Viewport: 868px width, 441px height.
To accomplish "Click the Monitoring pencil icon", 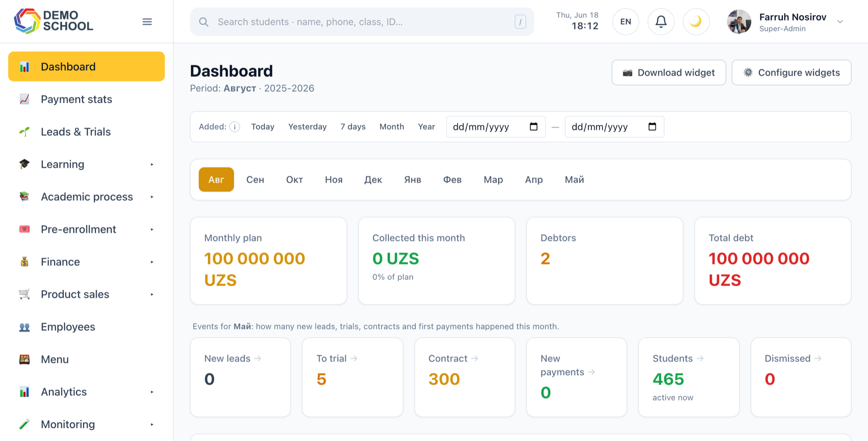I will click(24, 424).
